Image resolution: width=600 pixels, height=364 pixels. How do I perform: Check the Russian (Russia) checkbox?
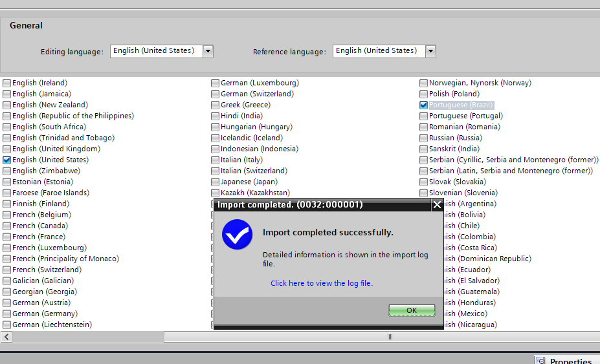423,138
